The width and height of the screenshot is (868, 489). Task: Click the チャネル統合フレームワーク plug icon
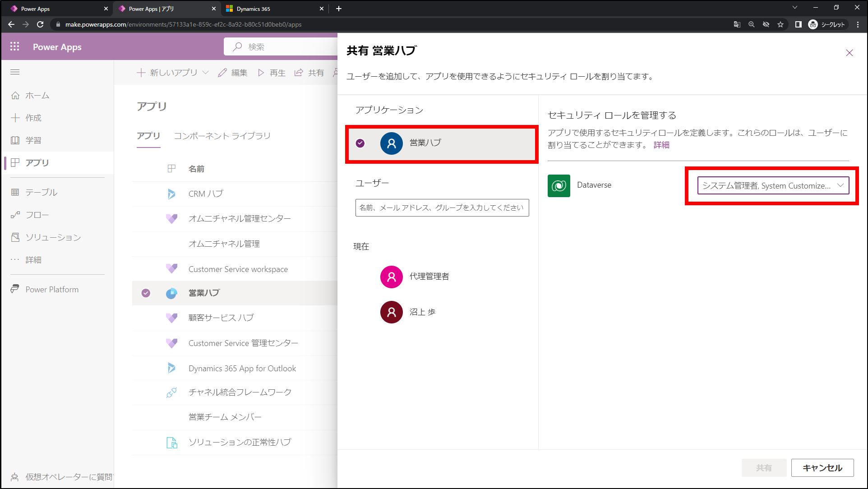[171, 392]
